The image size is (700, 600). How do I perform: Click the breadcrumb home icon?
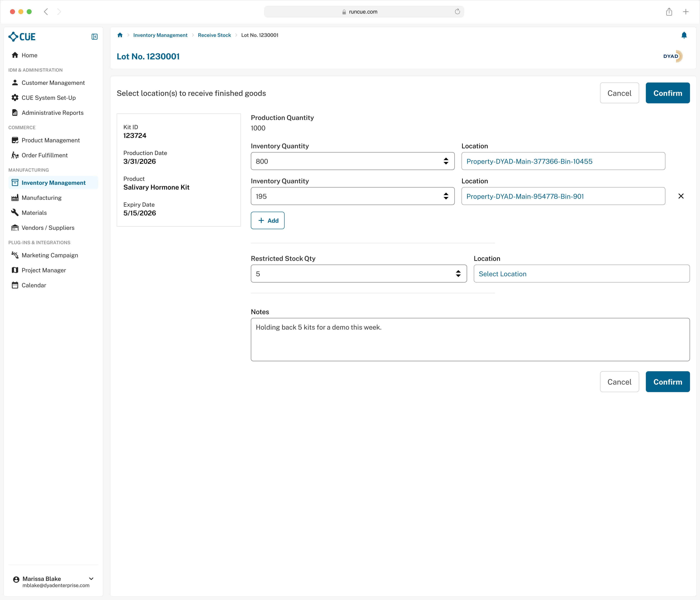coord(120,35)
